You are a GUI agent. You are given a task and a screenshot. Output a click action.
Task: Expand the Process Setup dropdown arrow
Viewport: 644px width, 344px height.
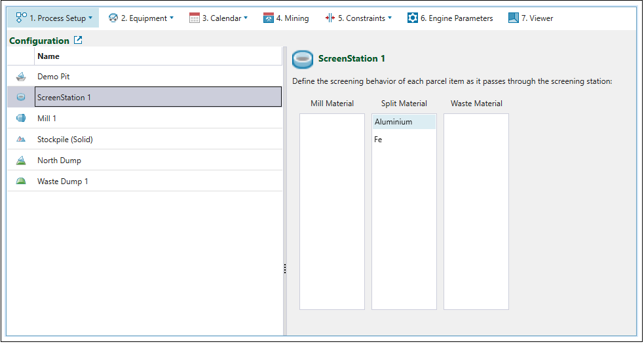point(90,18)
